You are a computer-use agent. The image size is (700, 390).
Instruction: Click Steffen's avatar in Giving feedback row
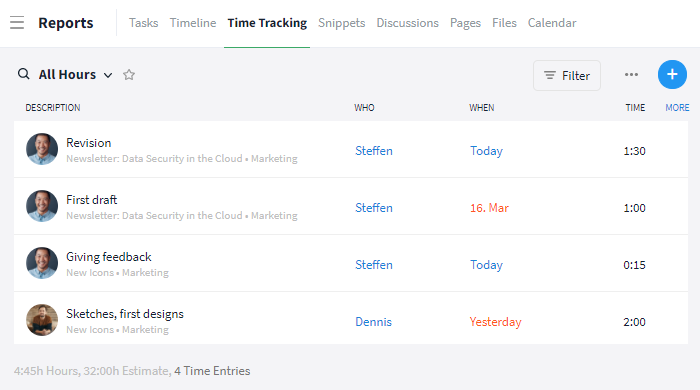[x=42, y=263]
